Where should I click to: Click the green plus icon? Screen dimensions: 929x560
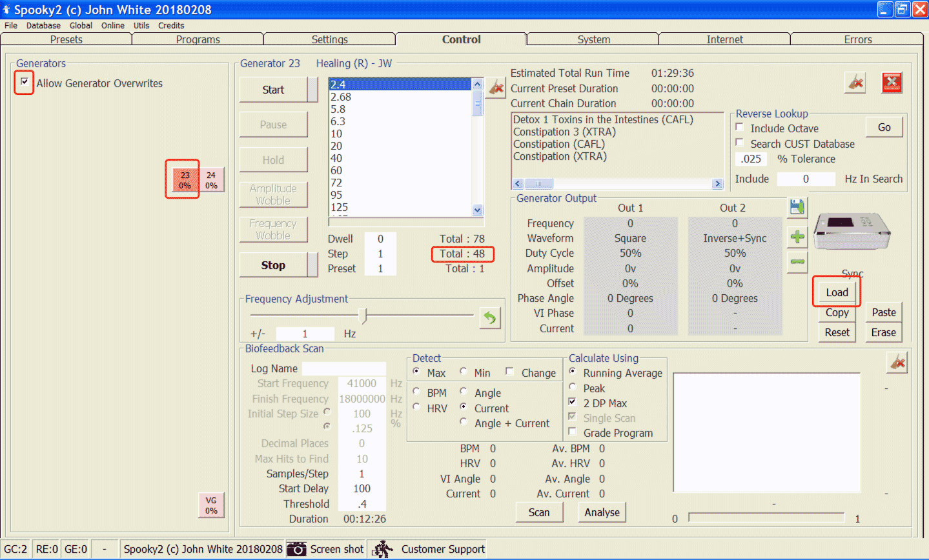coord(797,237)
